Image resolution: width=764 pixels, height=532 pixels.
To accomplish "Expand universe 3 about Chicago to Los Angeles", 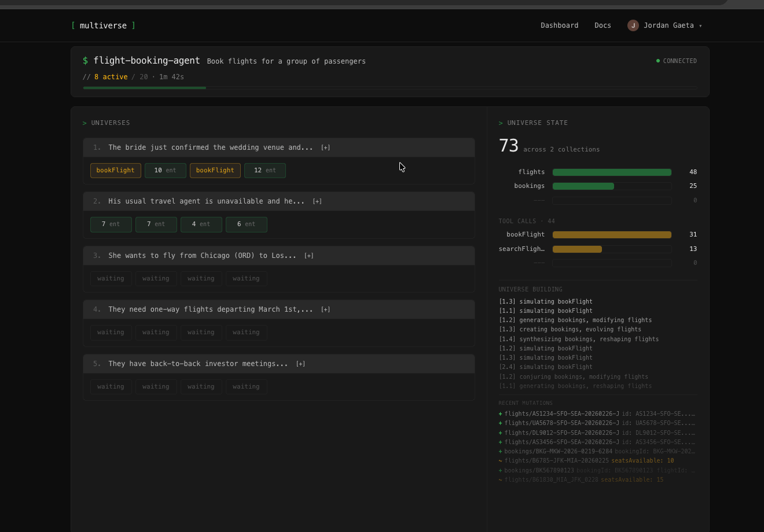I will (x=308, y=255).
